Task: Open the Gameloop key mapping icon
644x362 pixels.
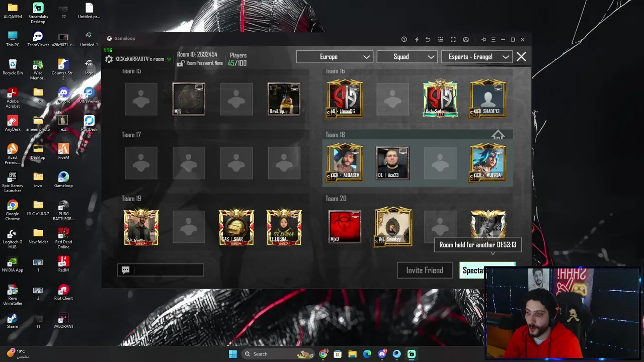Action: (x=440, y=40)
